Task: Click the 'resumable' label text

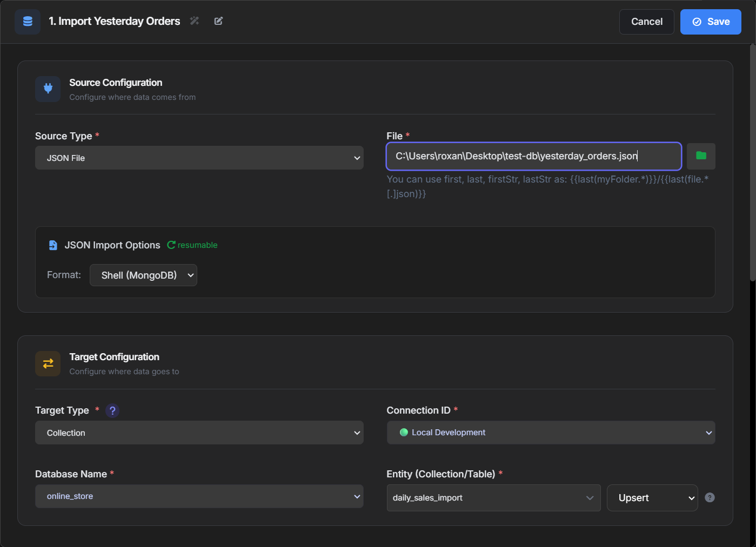Action: point(198,245)
